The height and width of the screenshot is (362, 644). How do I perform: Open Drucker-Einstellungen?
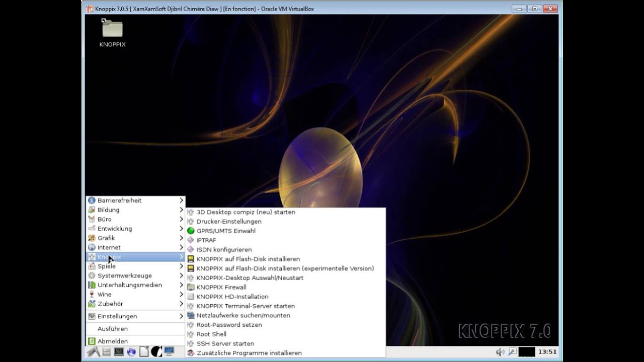click(x=285, y=221)
